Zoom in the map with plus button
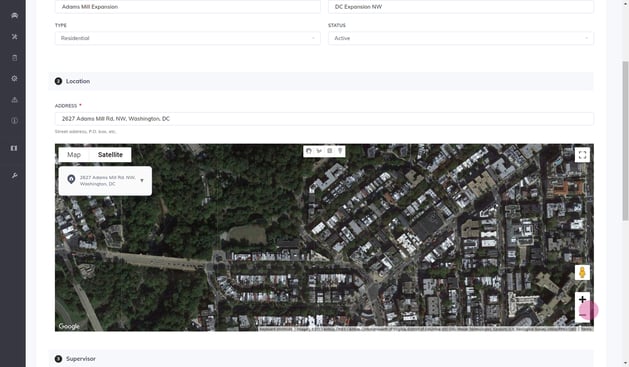The image size is (629, 367). [582, 300]
